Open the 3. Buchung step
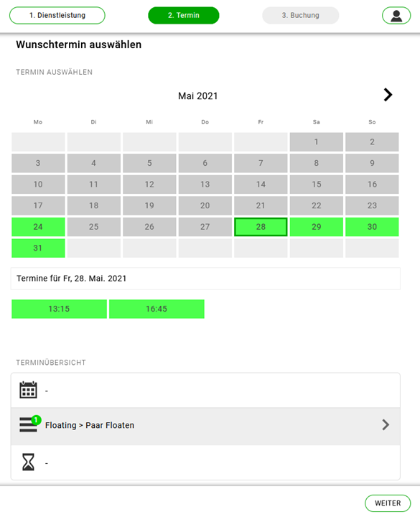The width and height of the screenshot is (420, 517). click(x=300, y=16)
